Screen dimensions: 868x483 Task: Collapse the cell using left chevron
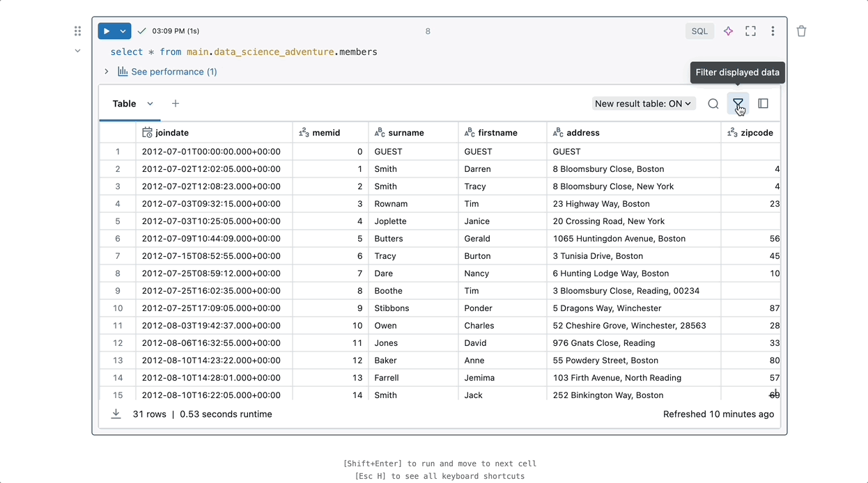click(77, 51)
